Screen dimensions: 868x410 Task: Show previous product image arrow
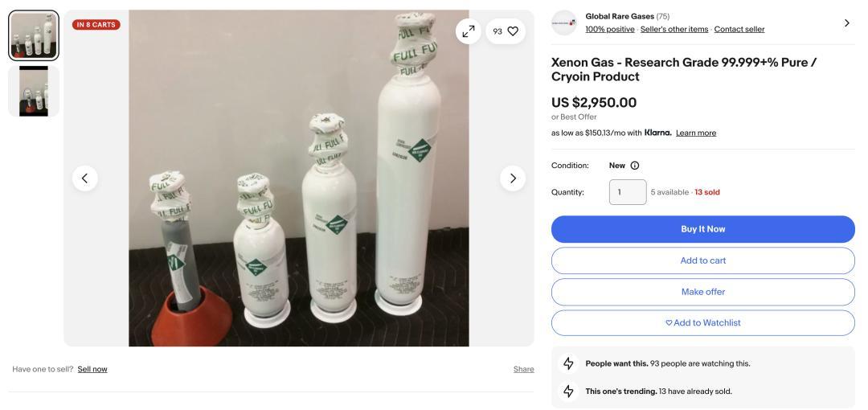click(x=85, y=178)
